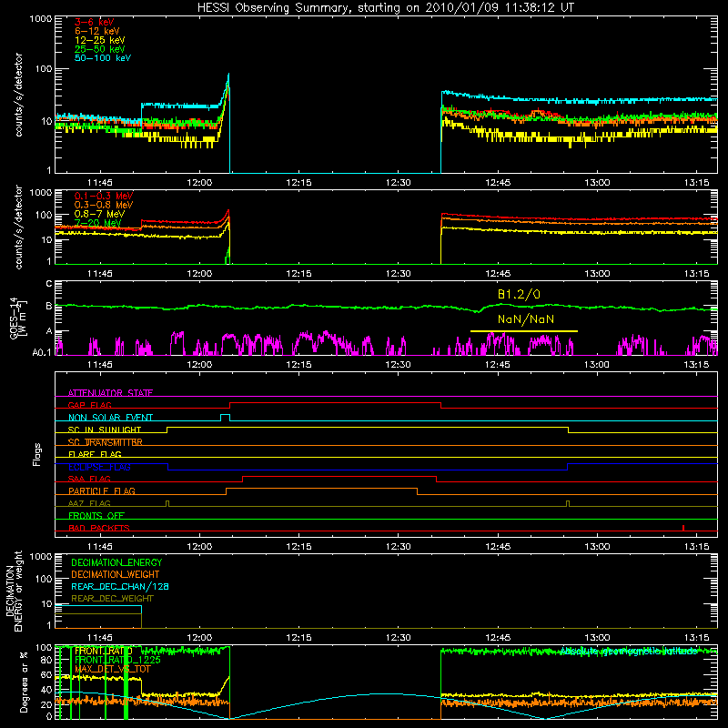Select the 50-100 keV legend label

point(103,58)
